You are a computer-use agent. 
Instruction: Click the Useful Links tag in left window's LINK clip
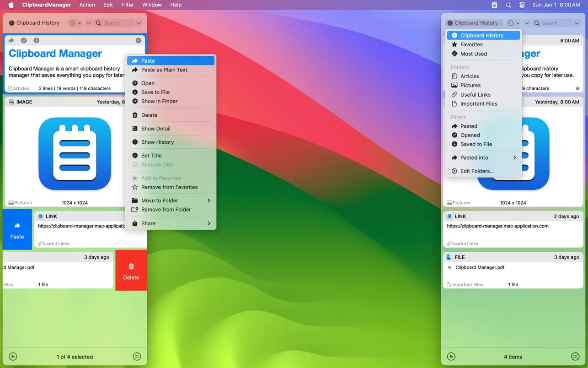pyautogui.click(x=53, y=244)
